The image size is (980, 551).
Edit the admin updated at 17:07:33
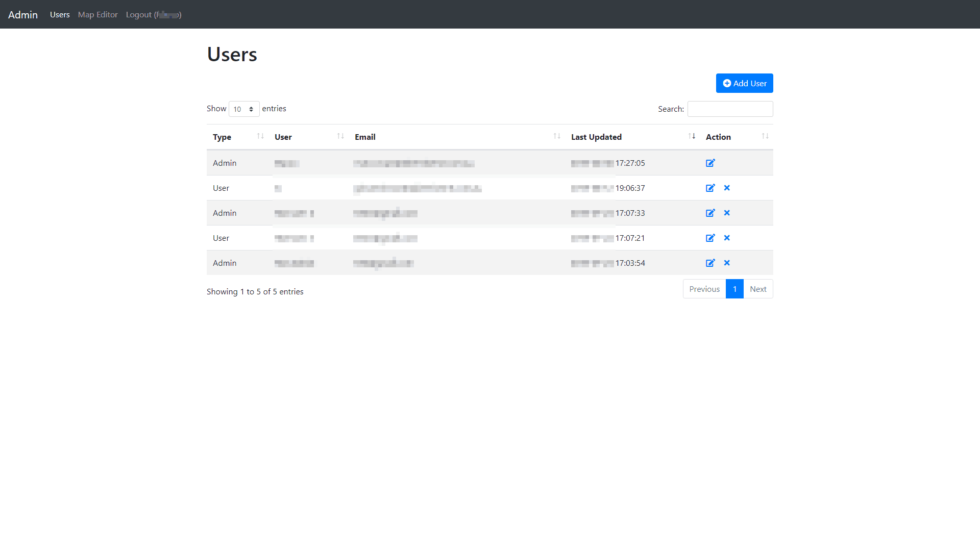click(x=710, y=213)
